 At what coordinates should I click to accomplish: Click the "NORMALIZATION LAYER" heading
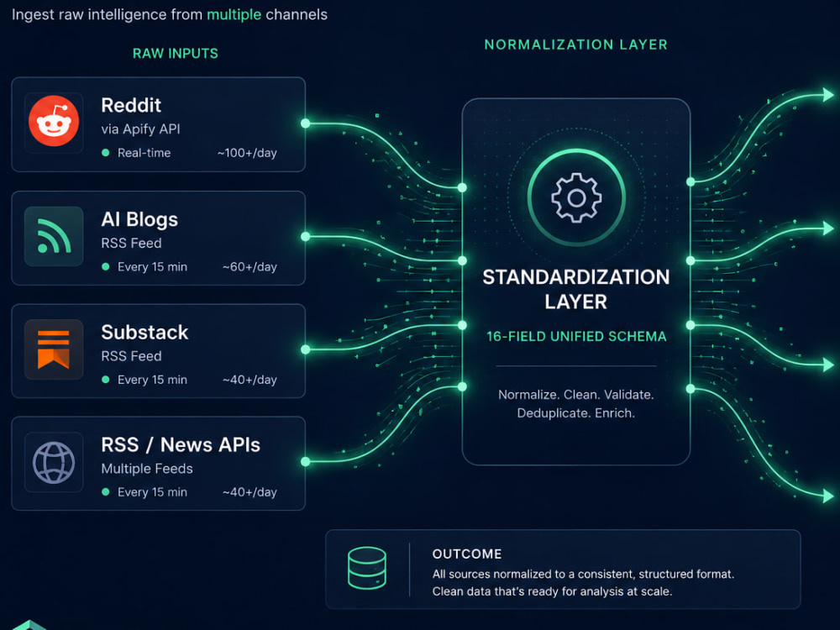[576, 45]
